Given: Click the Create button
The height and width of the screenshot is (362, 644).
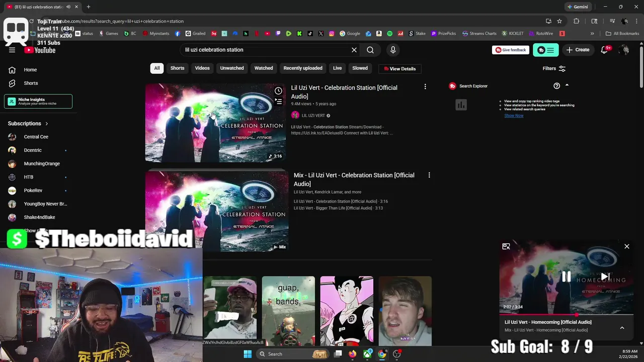Looking at the screenshot, I should (578, 50).
